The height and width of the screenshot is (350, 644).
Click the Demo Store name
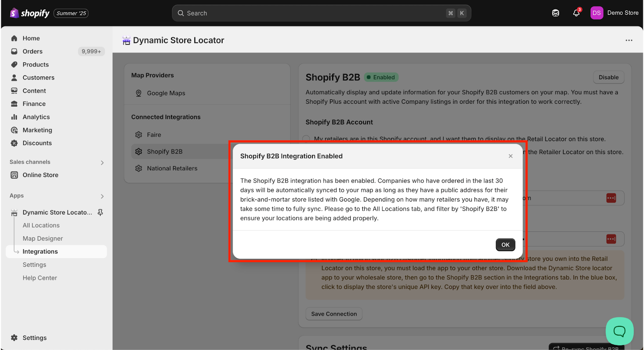(623, 13)
